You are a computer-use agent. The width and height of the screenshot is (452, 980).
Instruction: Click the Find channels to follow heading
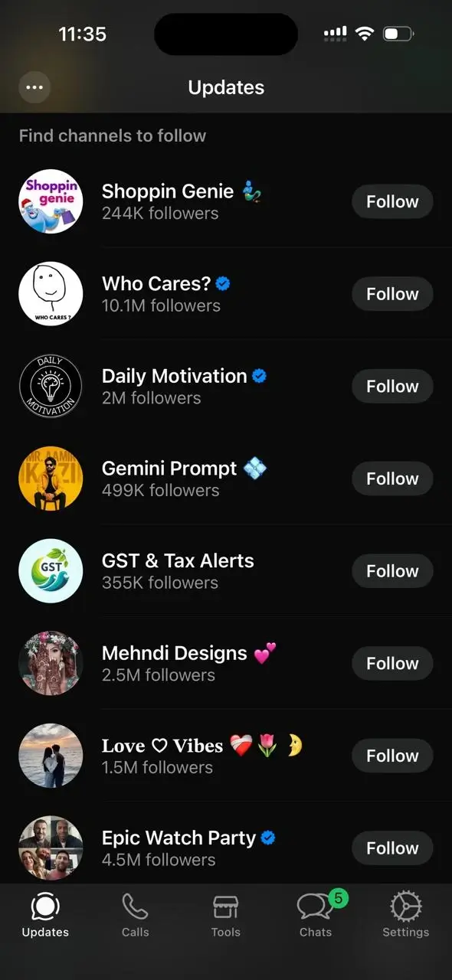click(112, 136)
